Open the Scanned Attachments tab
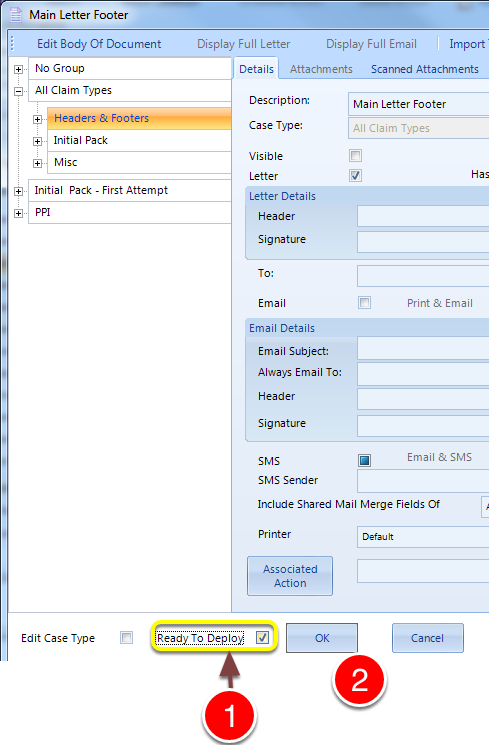The height and width of the screenshot is (745, 489). pyautogui.click(x=425, y=69)
